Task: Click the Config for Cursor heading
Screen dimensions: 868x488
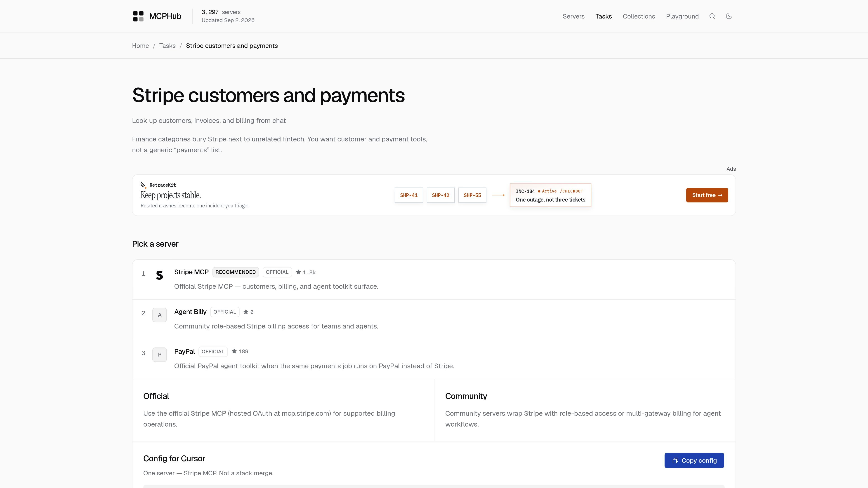Action: [174, 458]
